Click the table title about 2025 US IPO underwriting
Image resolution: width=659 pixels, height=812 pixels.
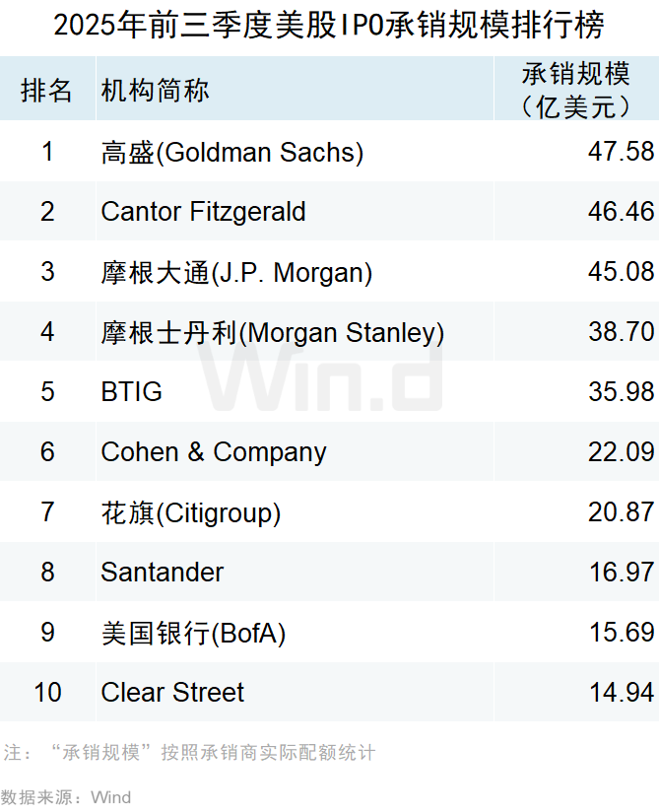[329, 24]
